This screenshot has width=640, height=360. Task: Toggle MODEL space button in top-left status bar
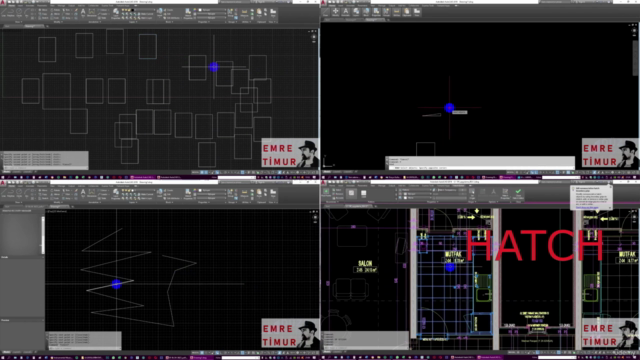[196, 172]
